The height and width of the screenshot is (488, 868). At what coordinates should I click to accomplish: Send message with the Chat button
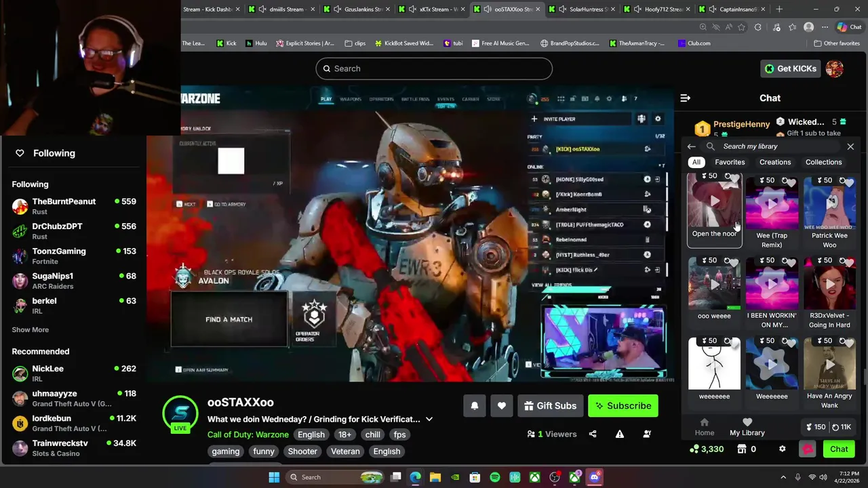tap(839, 449)
